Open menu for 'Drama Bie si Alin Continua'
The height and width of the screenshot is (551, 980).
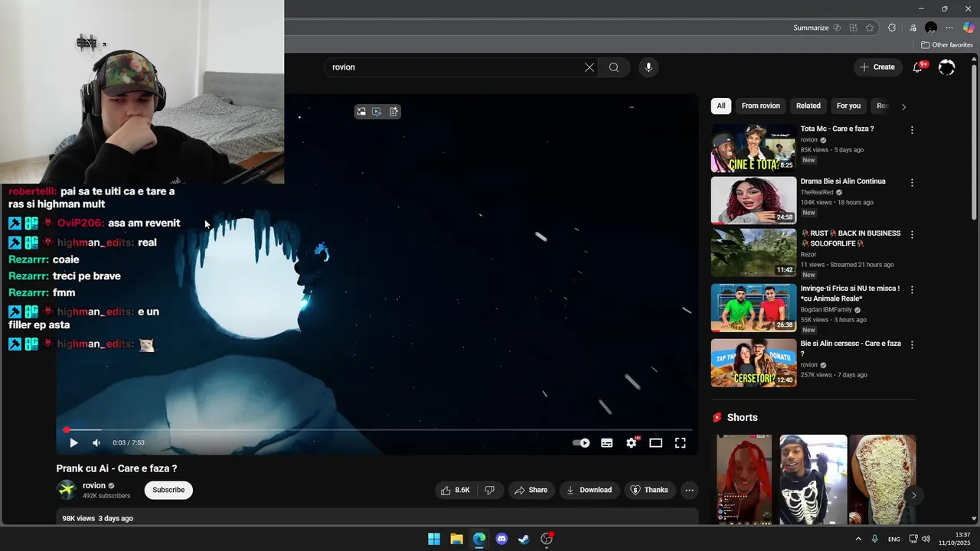(912, 182)
